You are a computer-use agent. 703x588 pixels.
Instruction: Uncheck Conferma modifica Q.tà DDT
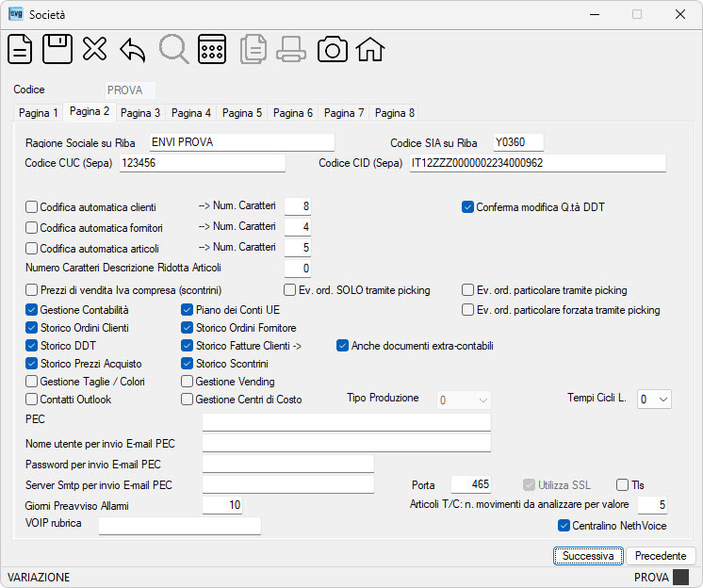click(467, 207)
